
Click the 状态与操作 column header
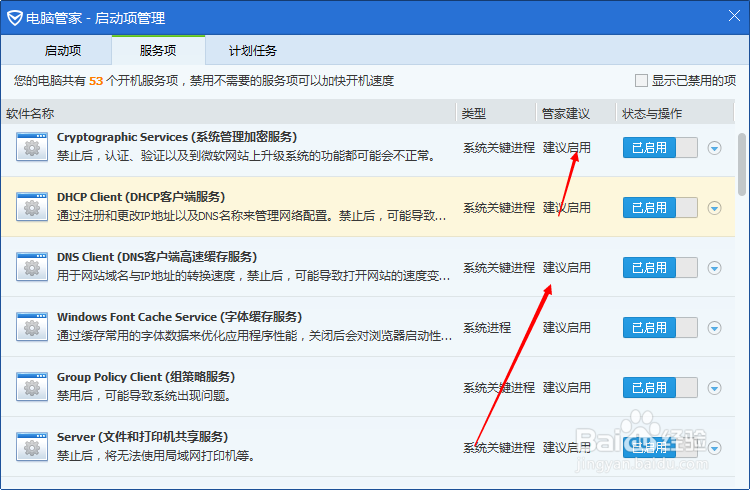[675, 113]
